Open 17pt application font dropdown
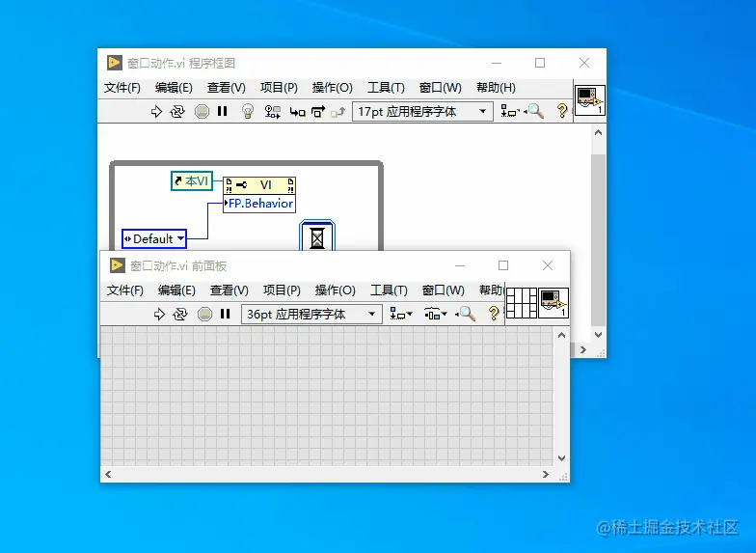The height and width of the screenshot is (553, 756). click(422, 112)
